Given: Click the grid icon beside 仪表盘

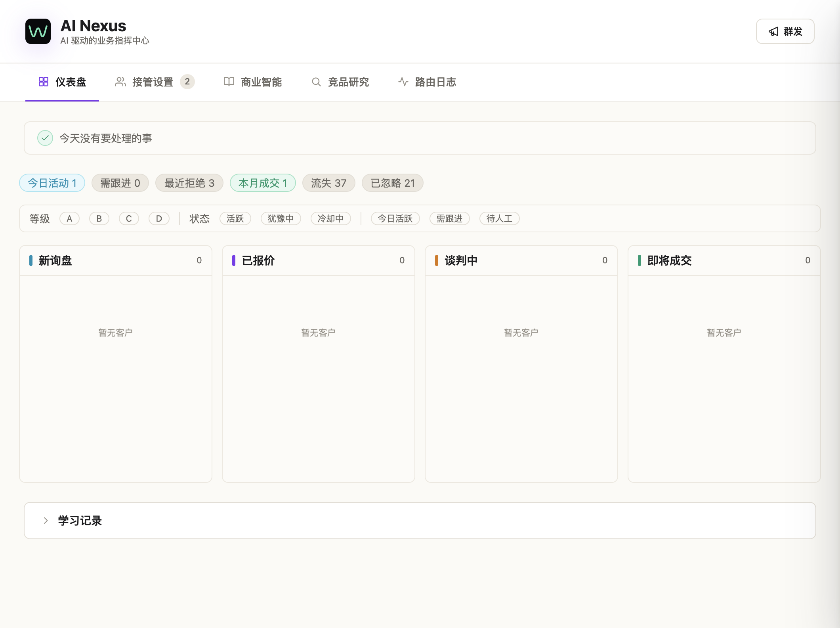Looking at the screenshot, I should coord(44,82).
